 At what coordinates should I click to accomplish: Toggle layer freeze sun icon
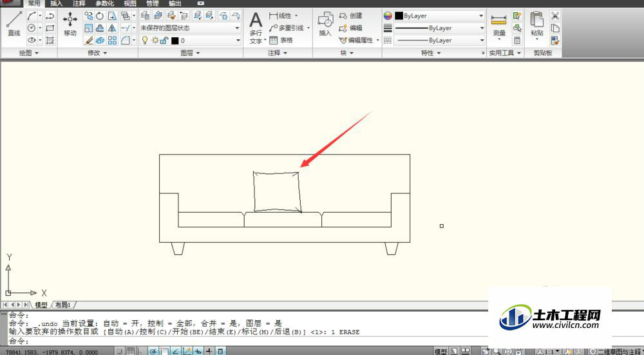click(x=155, y=40)
